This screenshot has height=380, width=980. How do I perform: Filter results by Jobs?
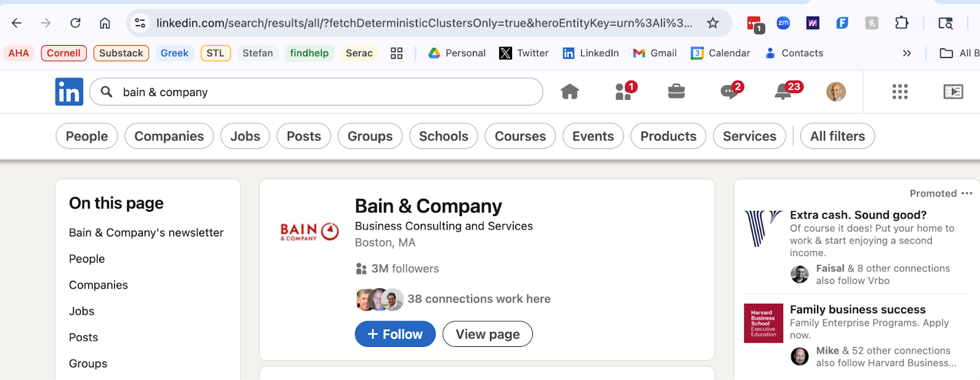pyautogui.click(x=245, y=136)
